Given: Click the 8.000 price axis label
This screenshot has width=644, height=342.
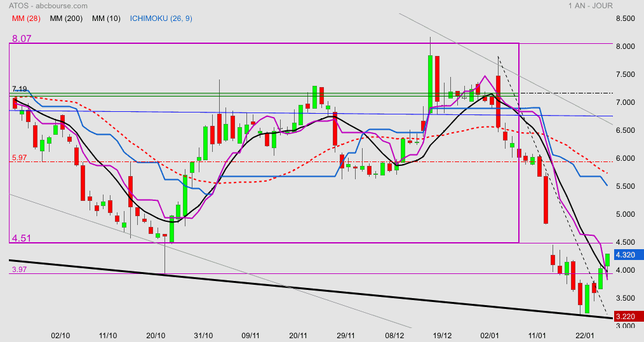Looking at the screenshot, I should point(626,46).
